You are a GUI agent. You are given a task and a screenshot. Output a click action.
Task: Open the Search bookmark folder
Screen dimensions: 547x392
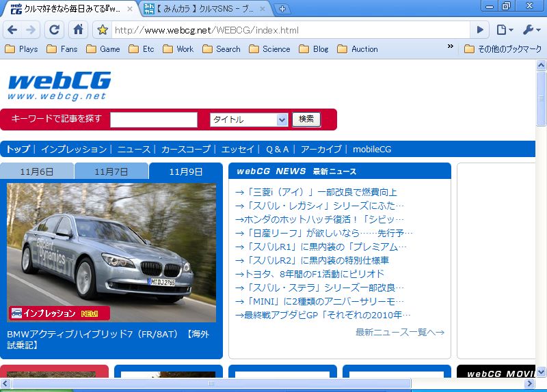(222, 49)
